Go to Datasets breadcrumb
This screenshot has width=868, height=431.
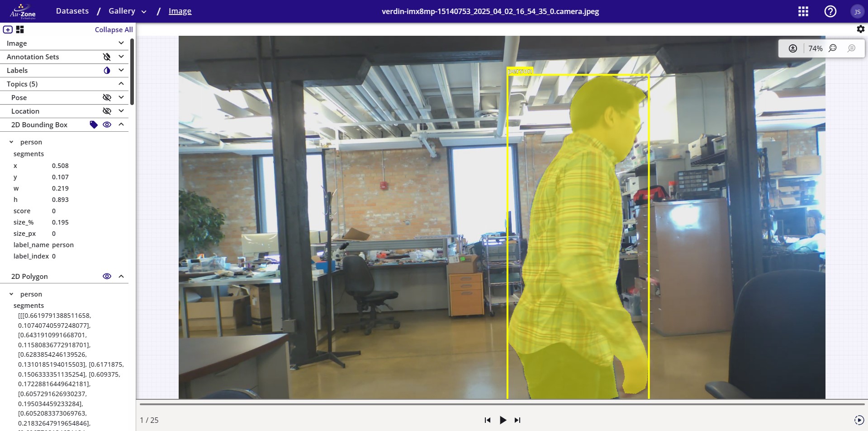(x=72, y=11)
